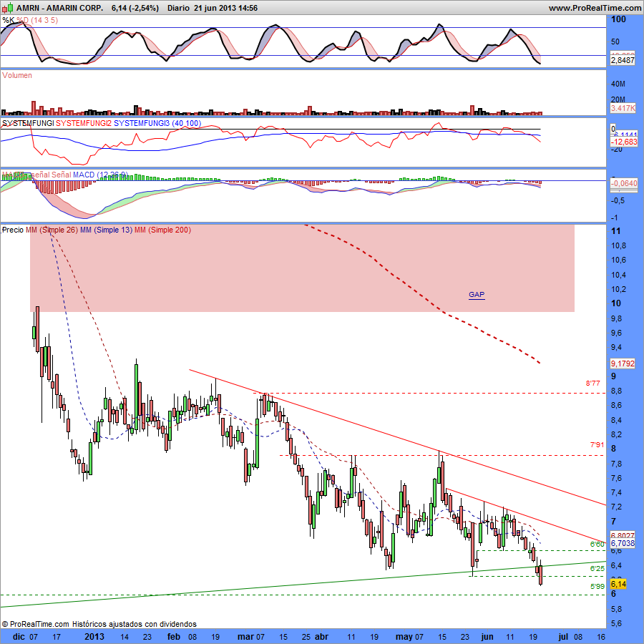Viewport: 644px width, 644px height.
Task: Click the AMRN - AMARIN CORP. title
Action: coord(59,8)
